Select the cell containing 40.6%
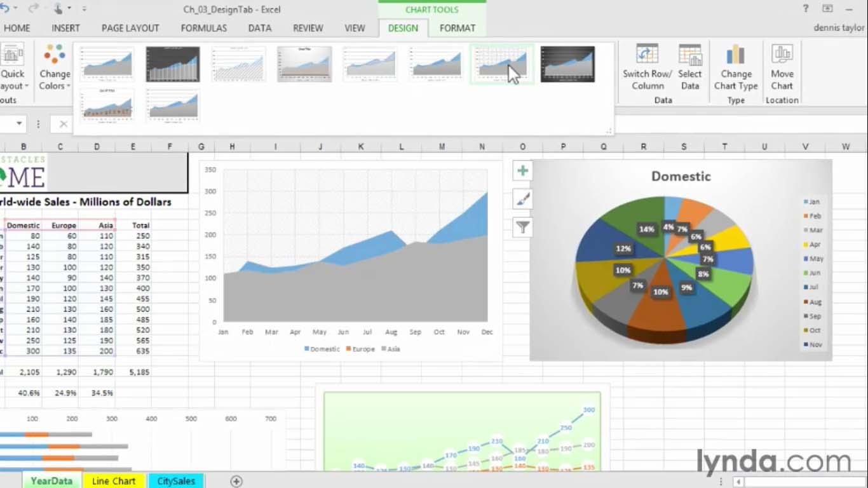 (24, 393)
